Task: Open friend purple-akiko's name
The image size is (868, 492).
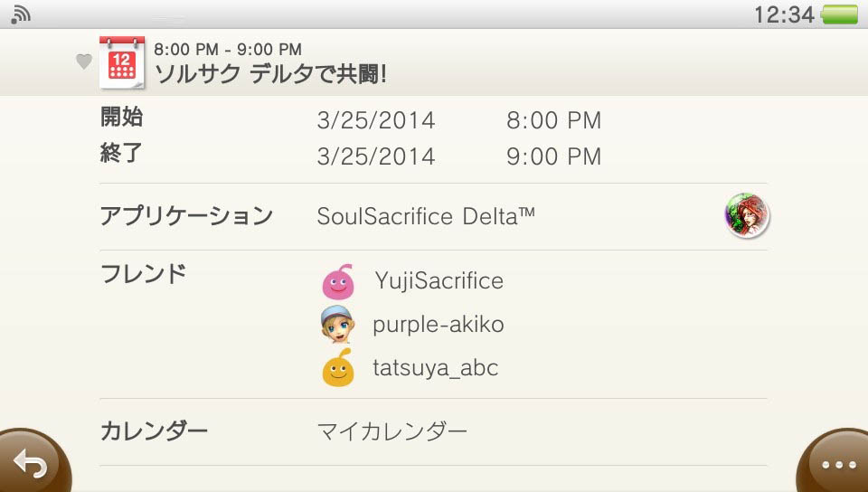Action: 438,324
